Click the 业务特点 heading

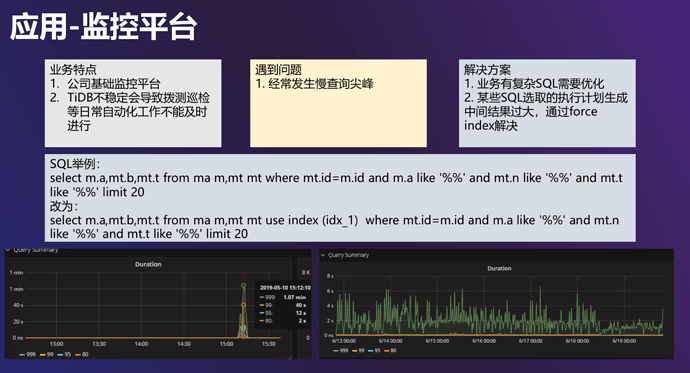[73, 69]
